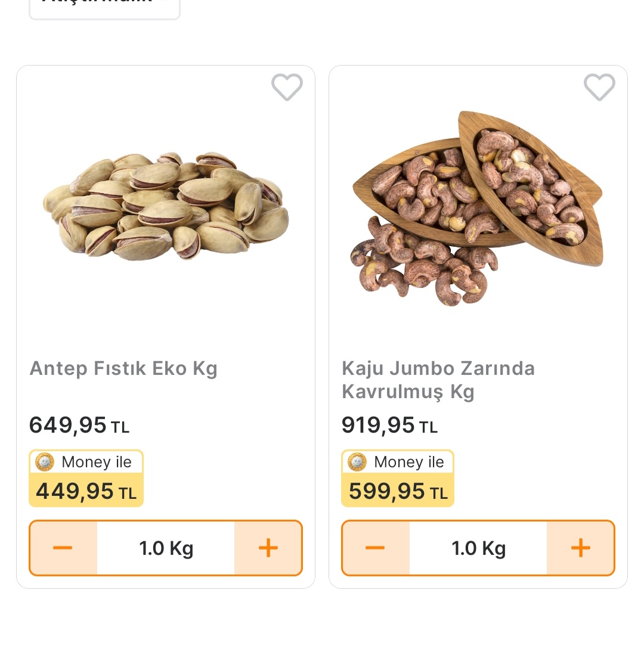Open the Antep Fıstık Eko Kg title
This screenshot has height=664, width=644.
[x=123, y=369]
